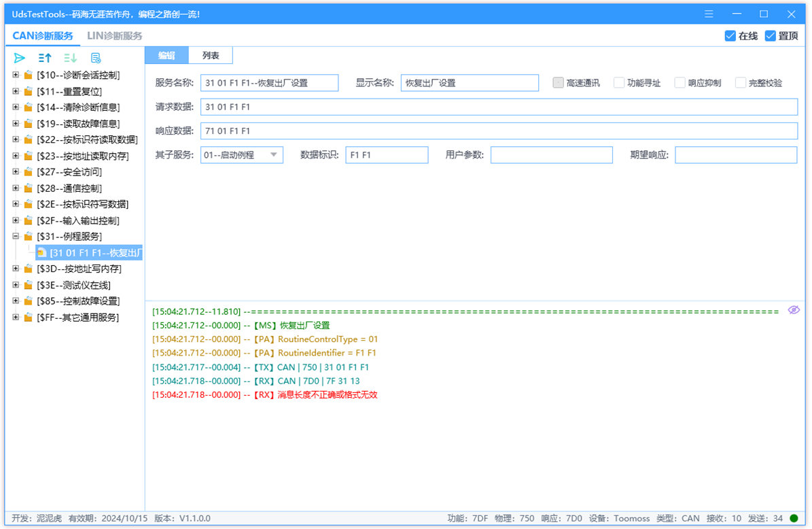Click the green connection status indicator

794,518
